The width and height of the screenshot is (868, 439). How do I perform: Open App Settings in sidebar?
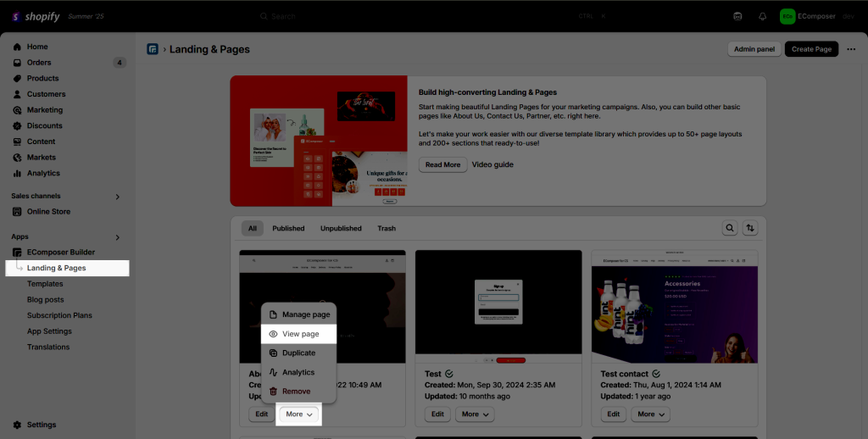pyautogui.click(x=49, y=331)
